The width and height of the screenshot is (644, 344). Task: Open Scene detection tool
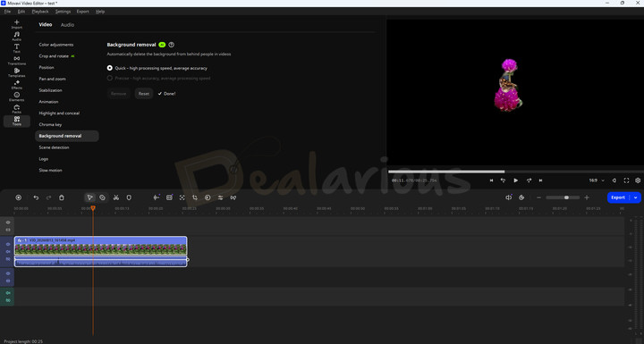click(54, 147)
